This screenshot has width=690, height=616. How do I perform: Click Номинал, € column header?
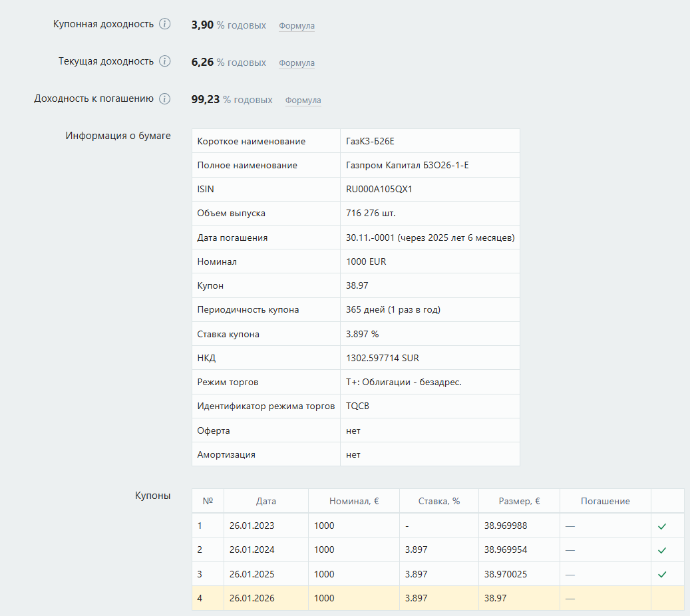click(x=354, y=501)
